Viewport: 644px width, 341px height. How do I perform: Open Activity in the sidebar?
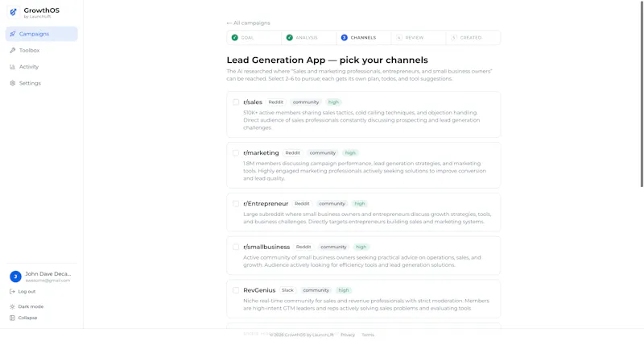click(42, 67)
